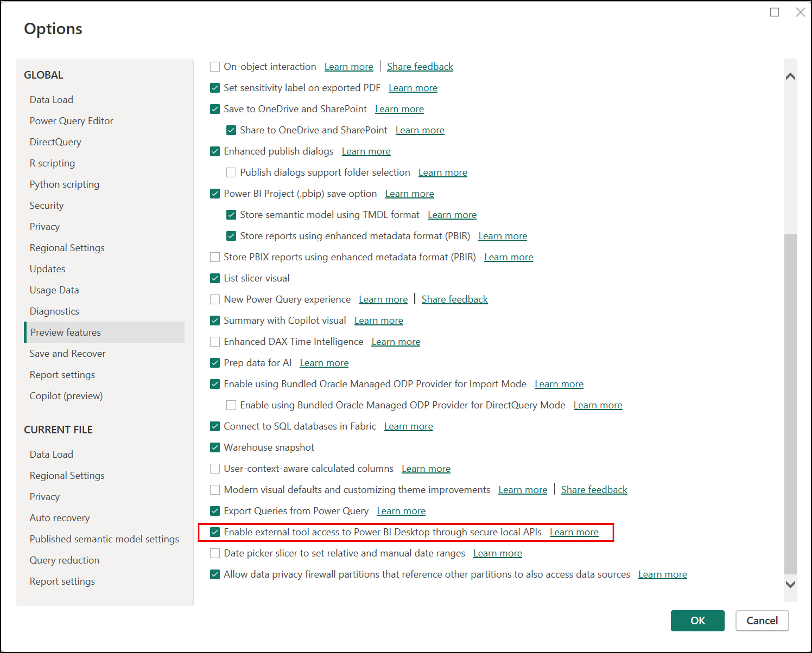This screenshot has height=653, width=812.
Task: Select Updates in sidebar
Action: tap(47, 269)
